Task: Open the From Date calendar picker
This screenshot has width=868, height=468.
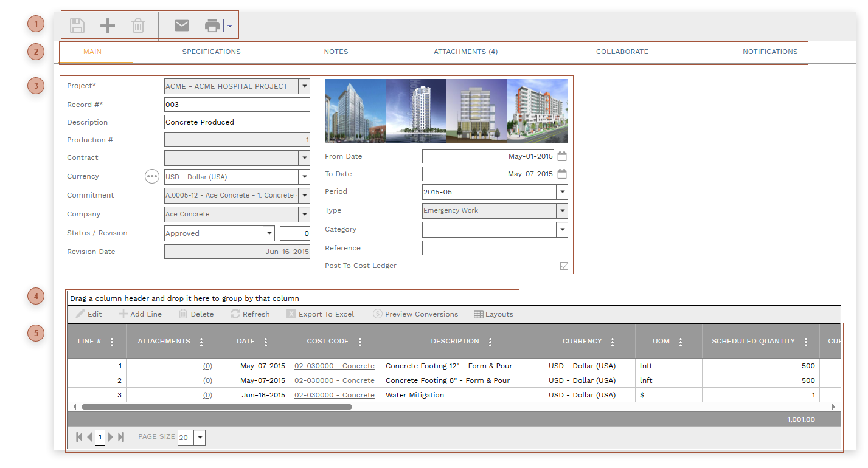Action: (562, 156)
